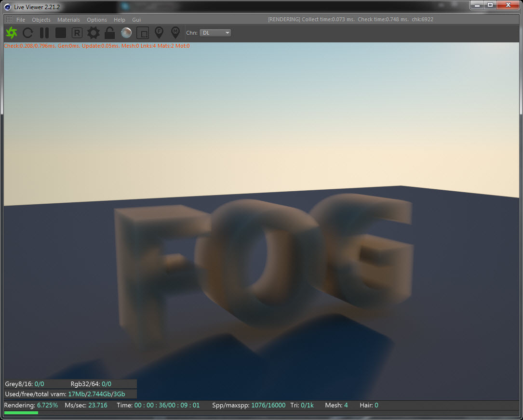
Task: Click the dotted grip icon left of File
Action: [9, 19]
